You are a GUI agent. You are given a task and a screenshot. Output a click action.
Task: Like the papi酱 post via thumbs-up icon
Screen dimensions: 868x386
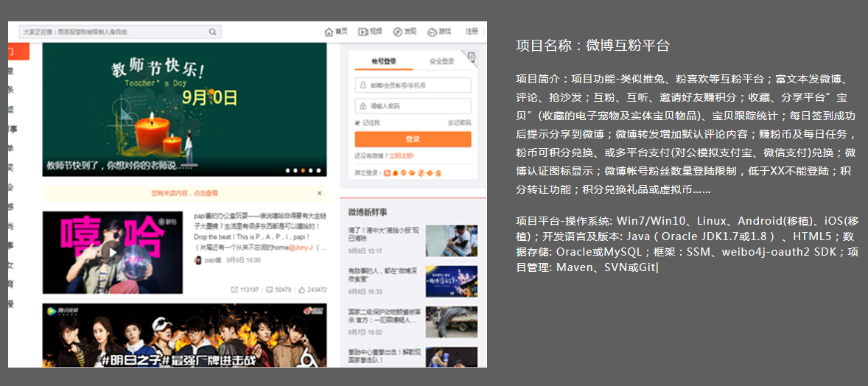click(x=302, y=289)
